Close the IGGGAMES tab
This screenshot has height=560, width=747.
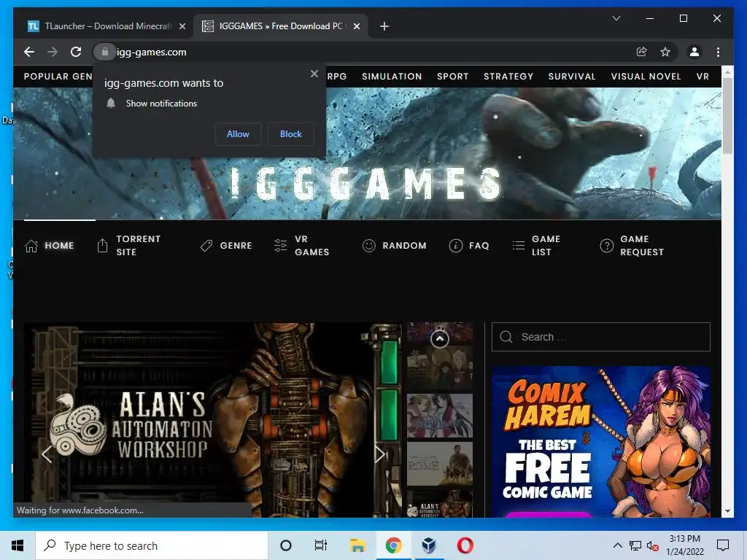pyautogui.click(x=356, y=26)
